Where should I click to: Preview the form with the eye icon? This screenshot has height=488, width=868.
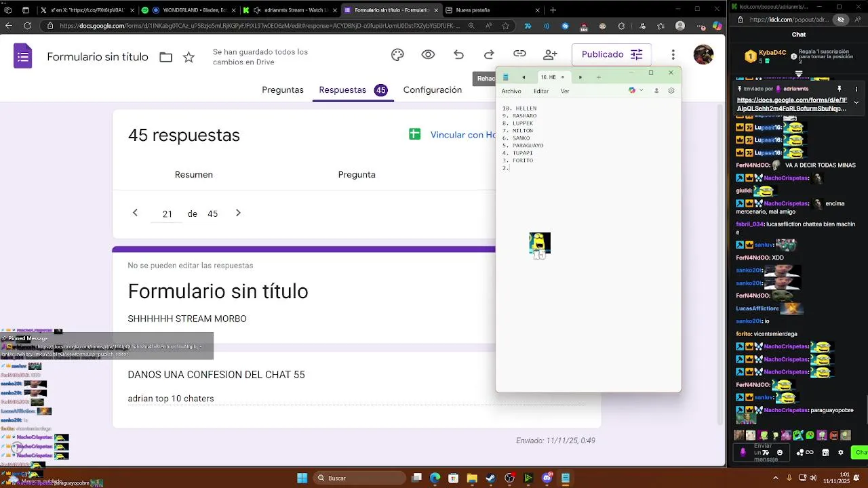tap(428, 54)
